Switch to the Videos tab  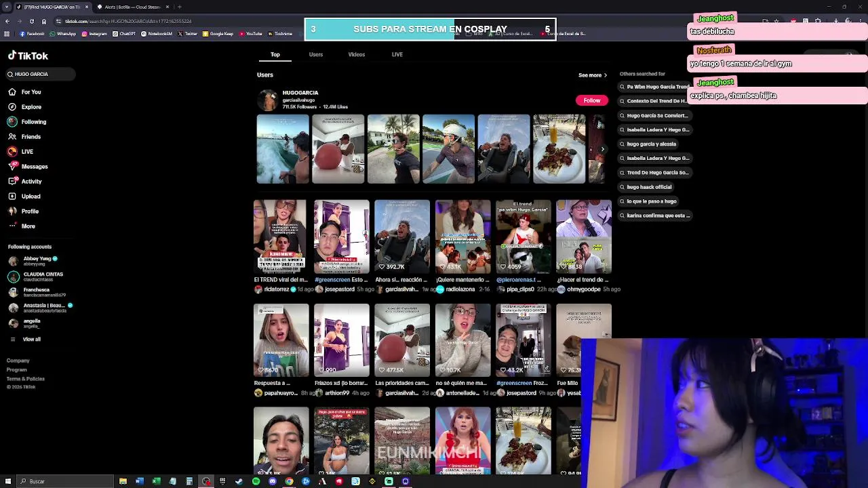[x=357, y=54]
